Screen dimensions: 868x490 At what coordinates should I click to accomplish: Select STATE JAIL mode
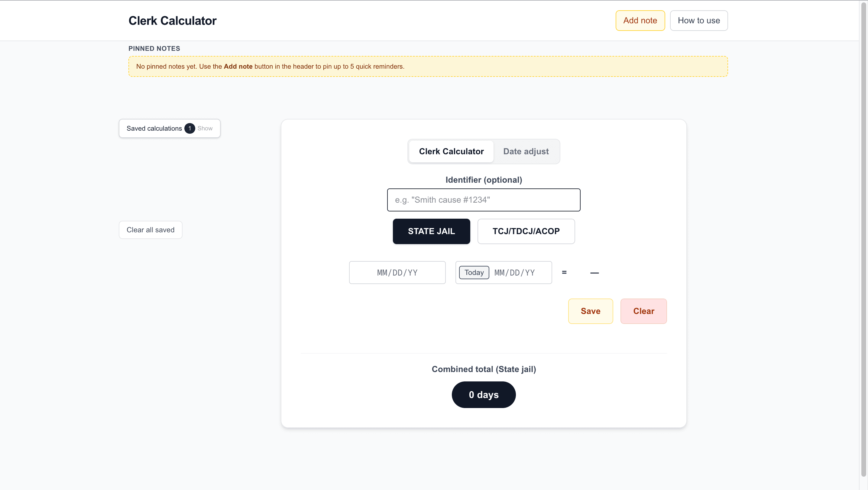pos(431,231)
